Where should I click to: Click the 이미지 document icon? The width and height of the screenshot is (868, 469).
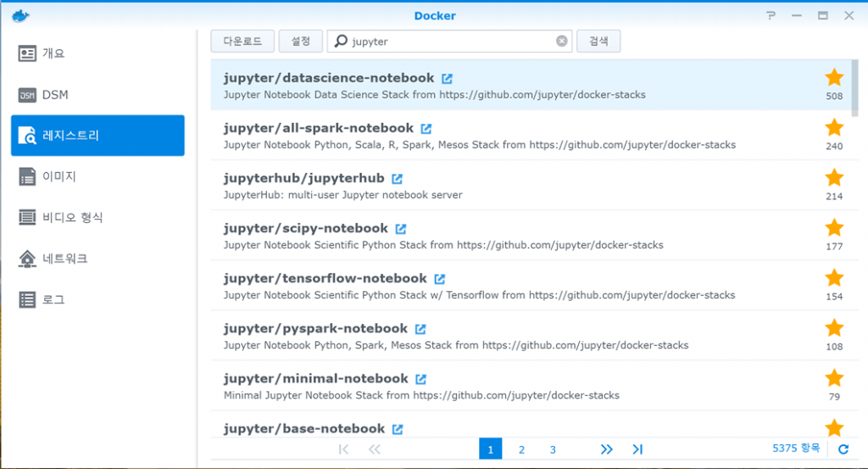coord(27,176)
